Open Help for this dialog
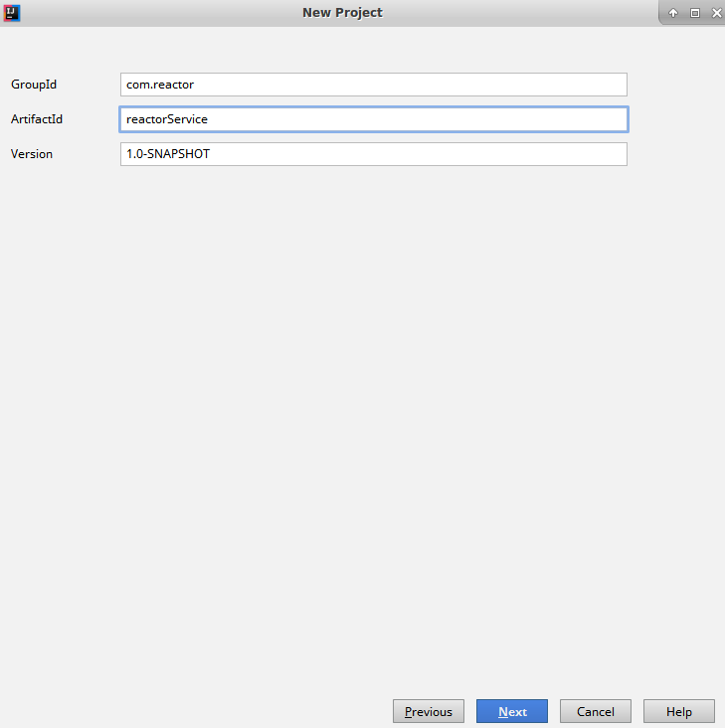 (679, 711)
